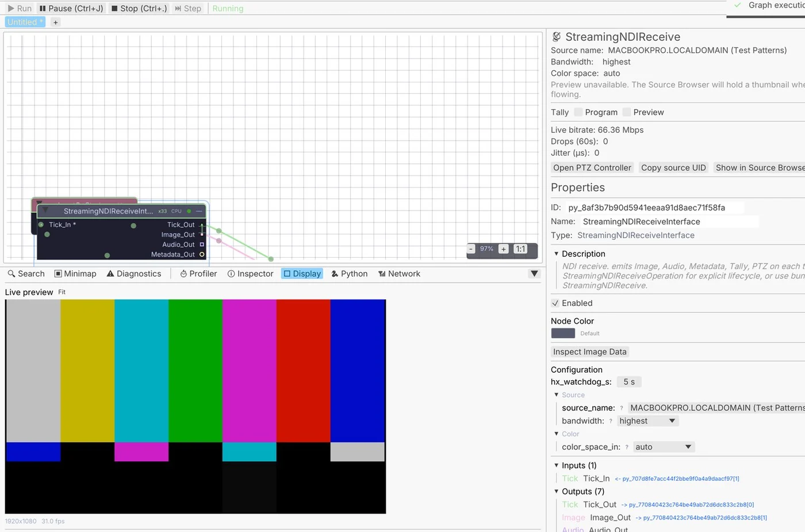Collapse the Color configuration group
Image resolution: width=805 pixels, height=532 pixels.
click(556, 434)
